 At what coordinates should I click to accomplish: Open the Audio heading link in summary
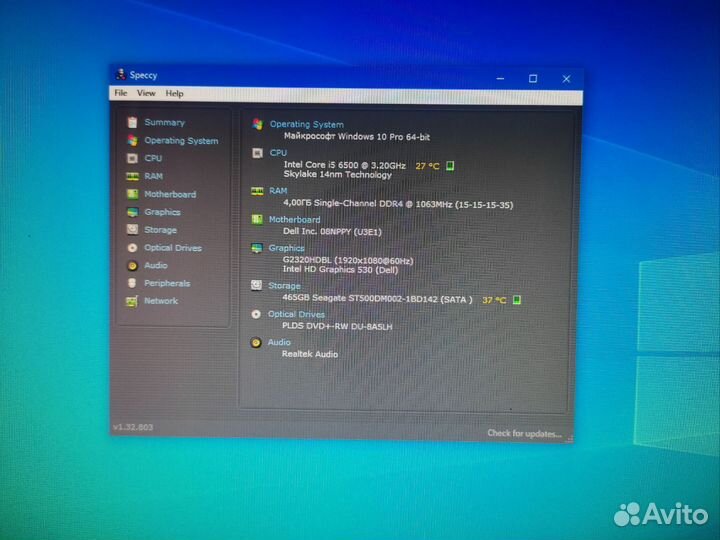[279, 343]
